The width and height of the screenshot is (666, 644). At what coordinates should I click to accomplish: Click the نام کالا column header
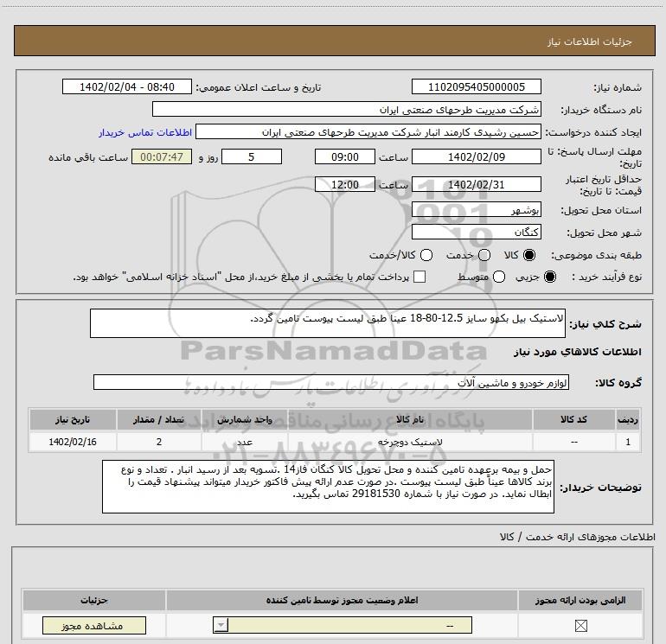pos(410,419)
